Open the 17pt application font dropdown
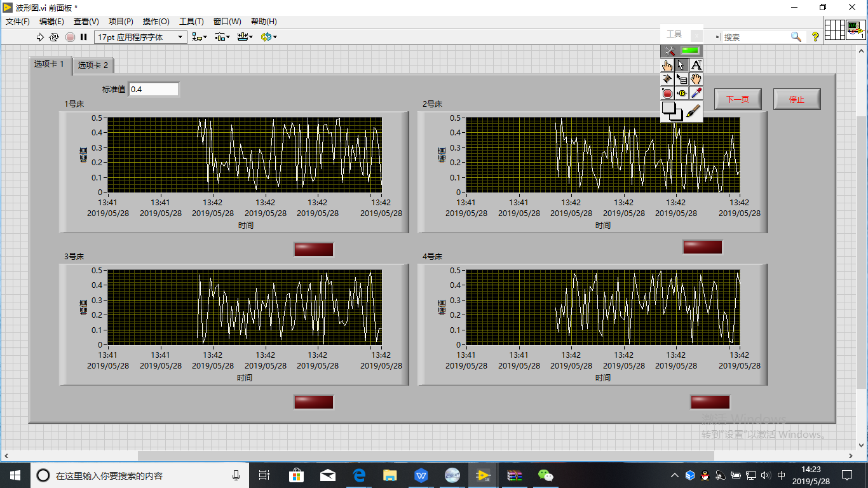Screen dimensions: 868x488 tap(140, 37)
